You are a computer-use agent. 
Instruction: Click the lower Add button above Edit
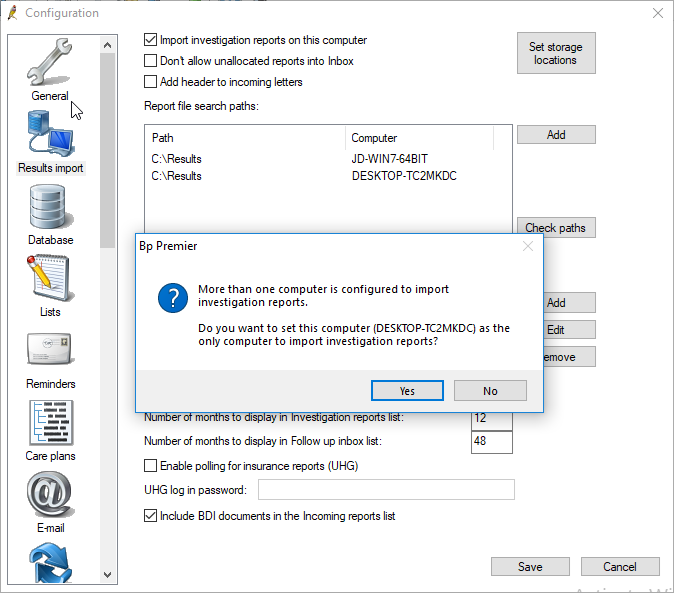[570, 303]
